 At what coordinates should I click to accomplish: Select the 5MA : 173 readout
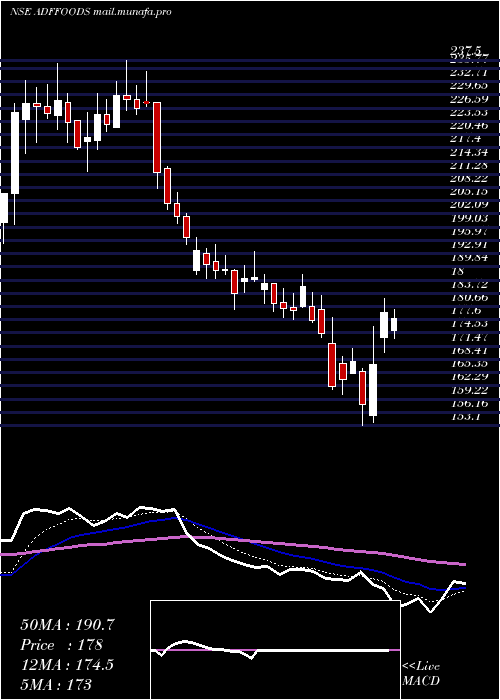[x=56, y=684]
